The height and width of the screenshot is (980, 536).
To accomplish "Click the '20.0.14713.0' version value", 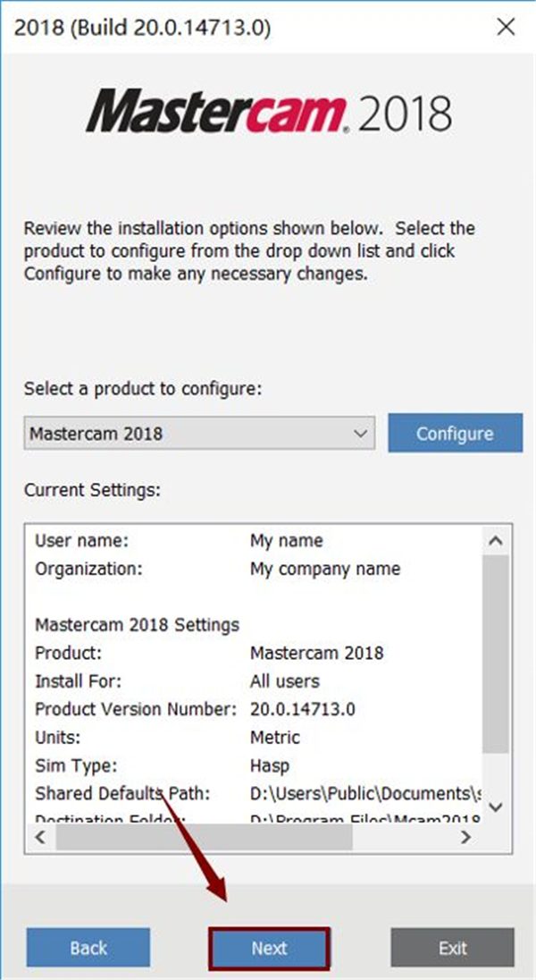I will pyautogui.click(x=302, y=709).
